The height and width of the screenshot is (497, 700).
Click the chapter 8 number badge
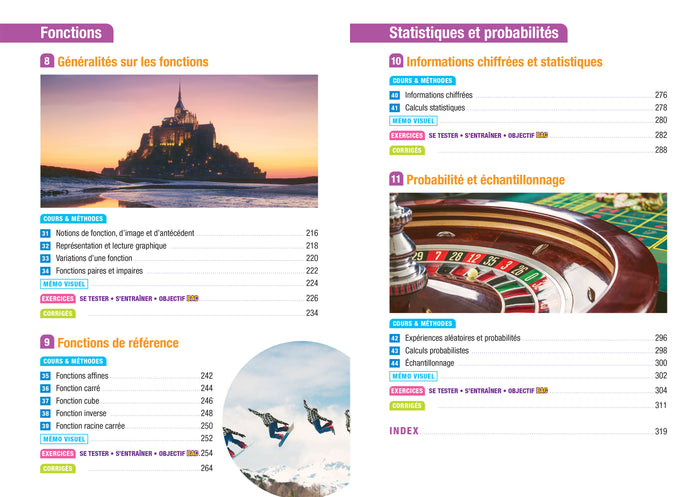point(46,61)
